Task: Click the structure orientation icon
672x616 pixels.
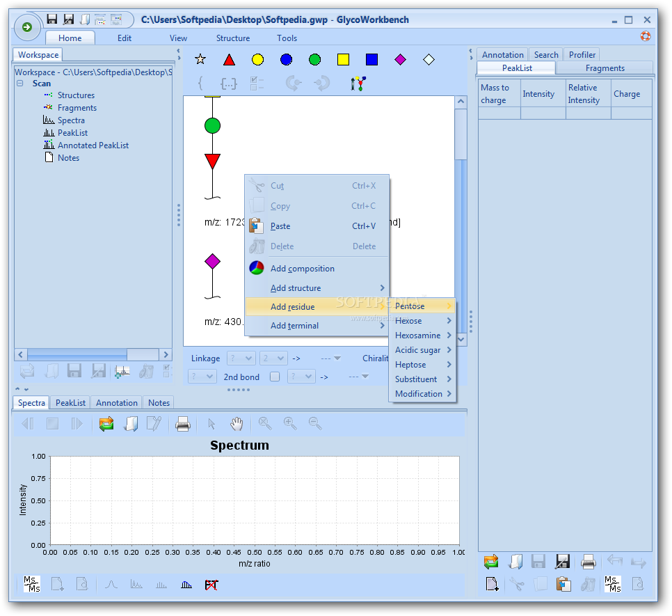Action: pos(358,83)
